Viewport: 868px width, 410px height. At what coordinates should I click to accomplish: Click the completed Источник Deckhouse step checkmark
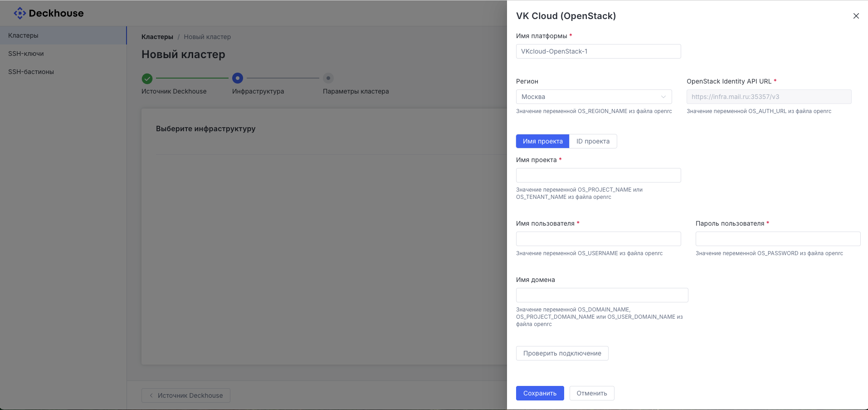coord(147,79)
